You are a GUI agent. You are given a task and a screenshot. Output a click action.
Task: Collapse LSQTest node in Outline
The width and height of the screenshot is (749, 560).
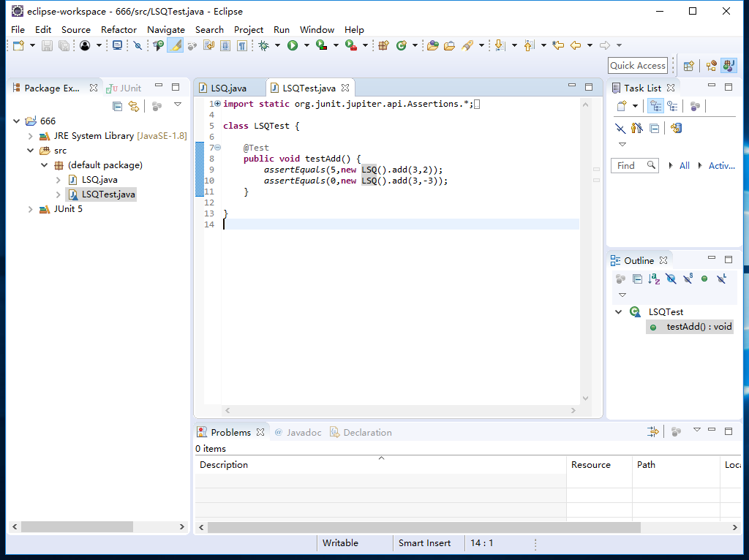619,311
